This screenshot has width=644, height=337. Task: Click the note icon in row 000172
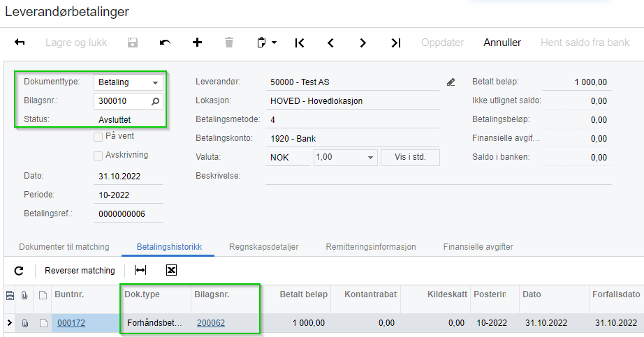tap(43, 324)
